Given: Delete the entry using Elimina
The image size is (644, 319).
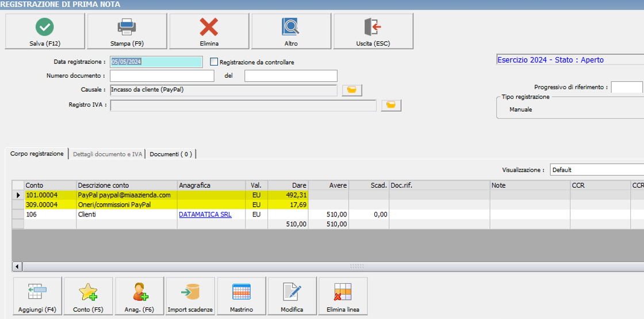Looking at the screenshot, I should (209, 31).
